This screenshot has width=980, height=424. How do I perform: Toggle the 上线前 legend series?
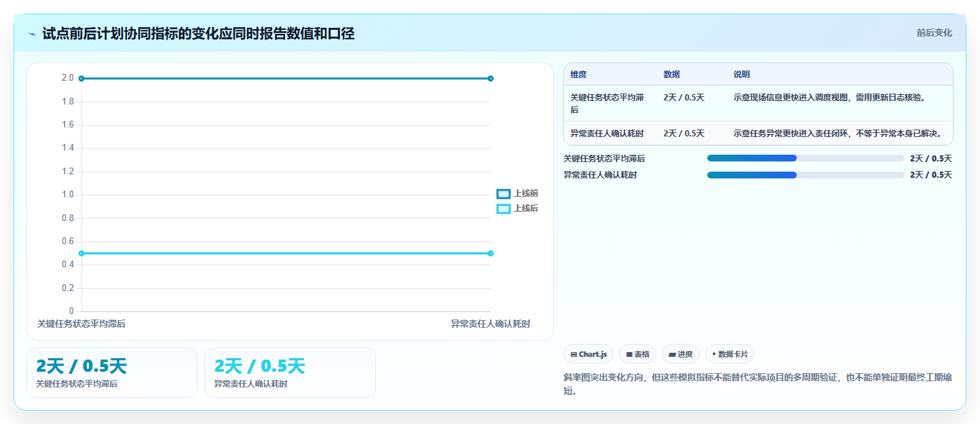click(x=517, y=193)
